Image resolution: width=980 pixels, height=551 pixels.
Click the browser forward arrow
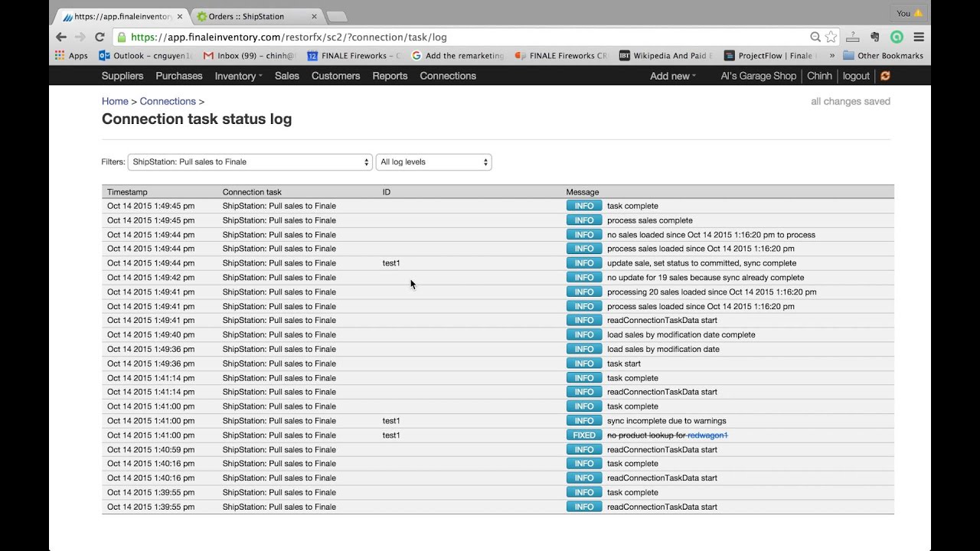(x=80, y=37)
